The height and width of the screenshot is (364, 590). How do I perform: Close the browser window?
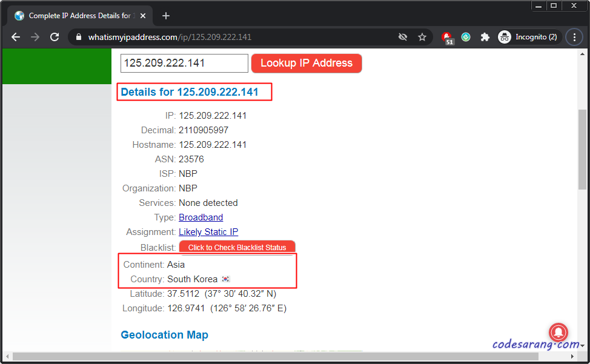[x=574, y=5]
